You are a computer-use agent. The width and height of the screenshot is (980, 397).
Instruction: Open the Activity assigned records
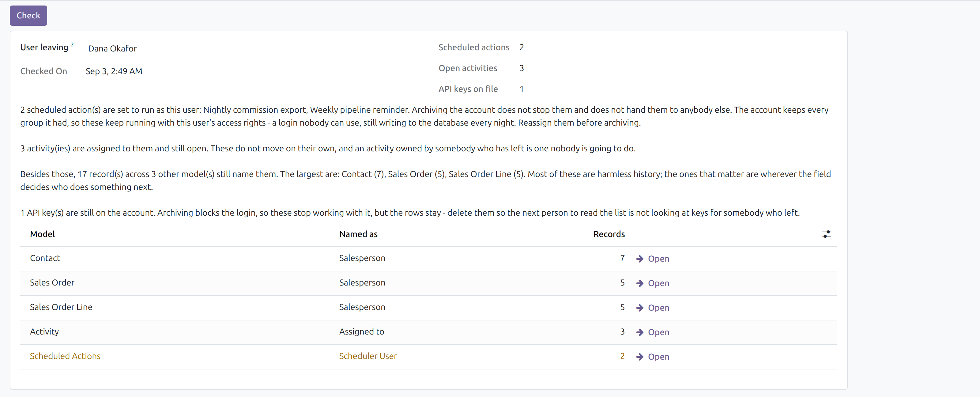coord(652,332)
